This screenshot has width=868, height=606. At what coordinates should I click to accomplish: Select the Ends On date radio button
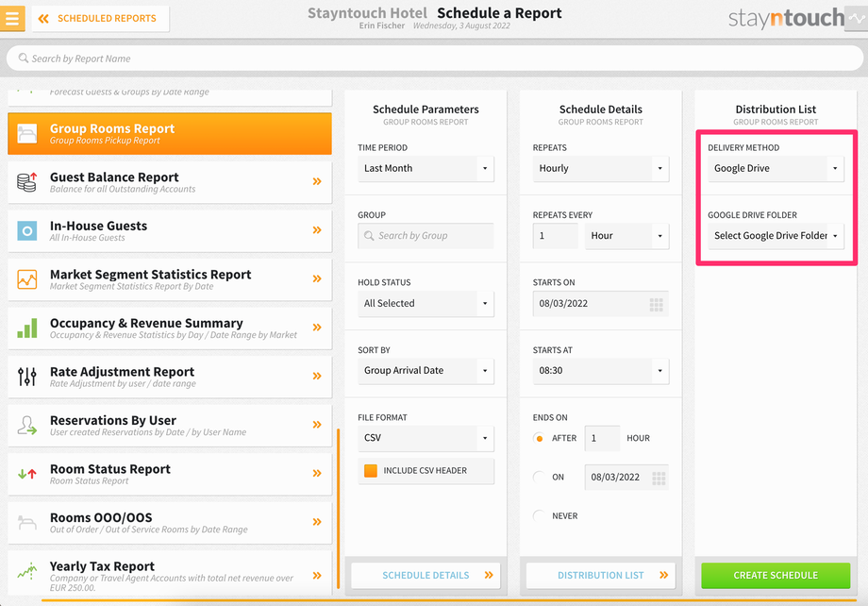539,477
